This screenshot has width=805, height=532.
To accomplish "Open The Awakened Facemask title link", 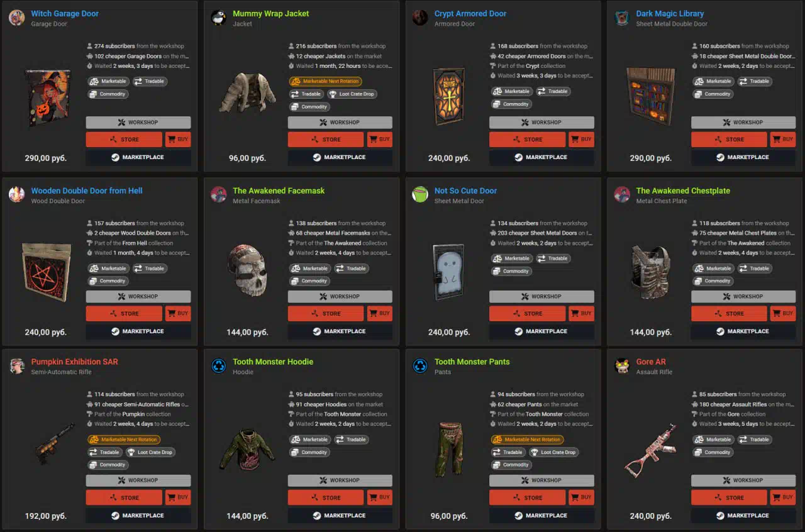I will pos(279,191).
